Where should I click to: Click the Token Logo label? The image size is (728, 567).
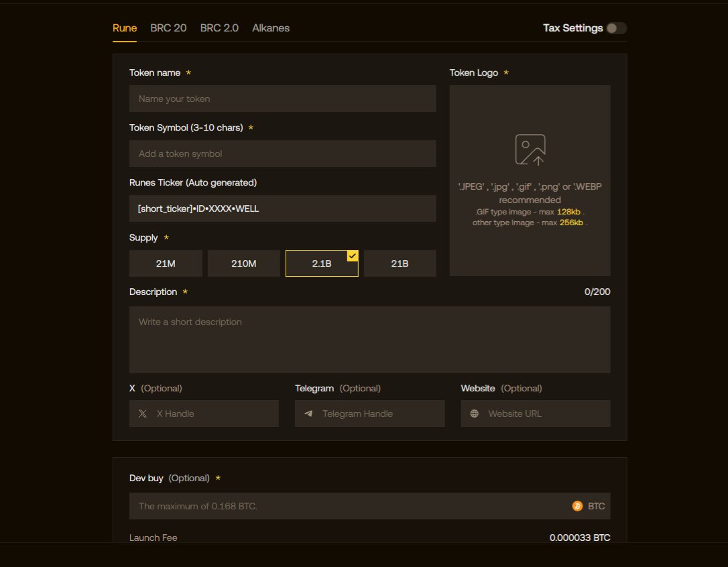click(x=473, y=72)
